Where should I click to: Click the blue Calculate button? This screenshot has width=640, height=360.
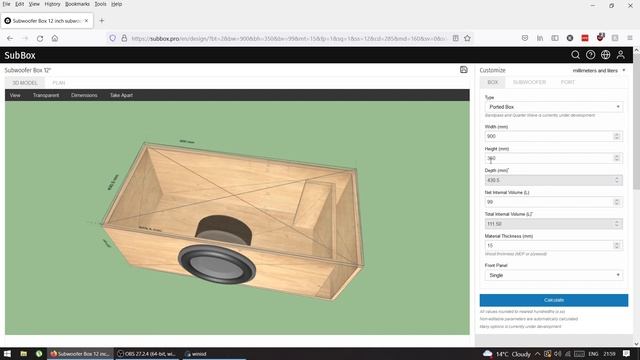(554, 300)
